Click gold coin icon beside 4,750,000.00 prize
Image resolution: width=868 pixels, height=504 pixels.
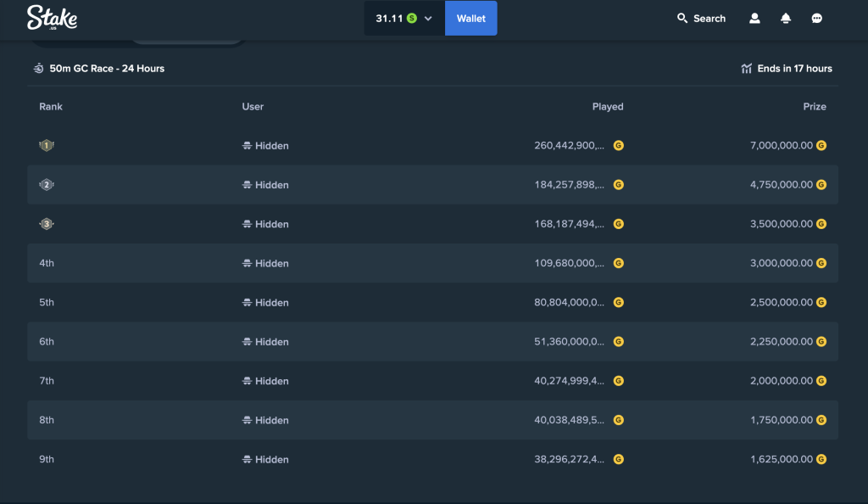[821, 185]
